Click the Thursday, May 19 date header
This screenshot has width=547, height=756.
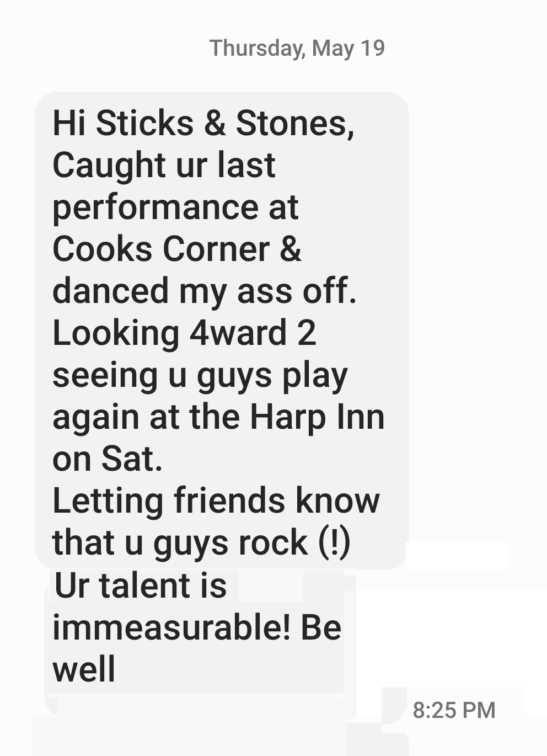(297, 49)
